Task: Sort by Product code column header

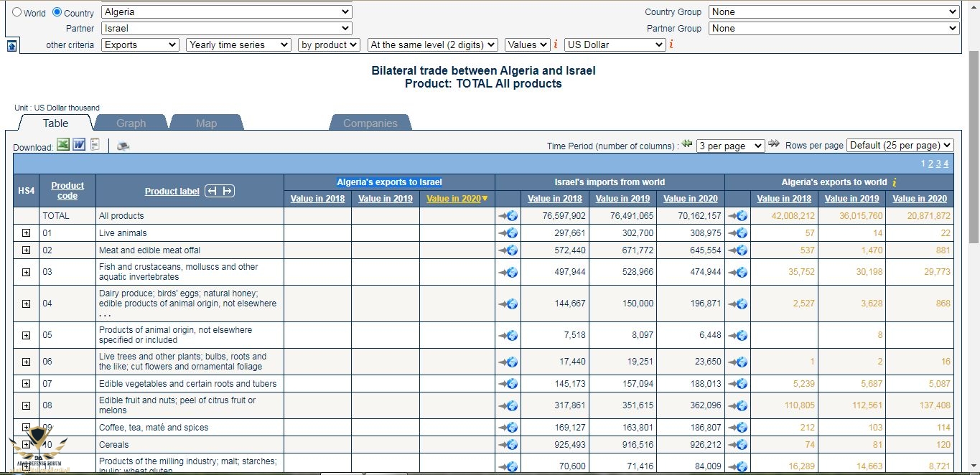Action: point(67,191)
